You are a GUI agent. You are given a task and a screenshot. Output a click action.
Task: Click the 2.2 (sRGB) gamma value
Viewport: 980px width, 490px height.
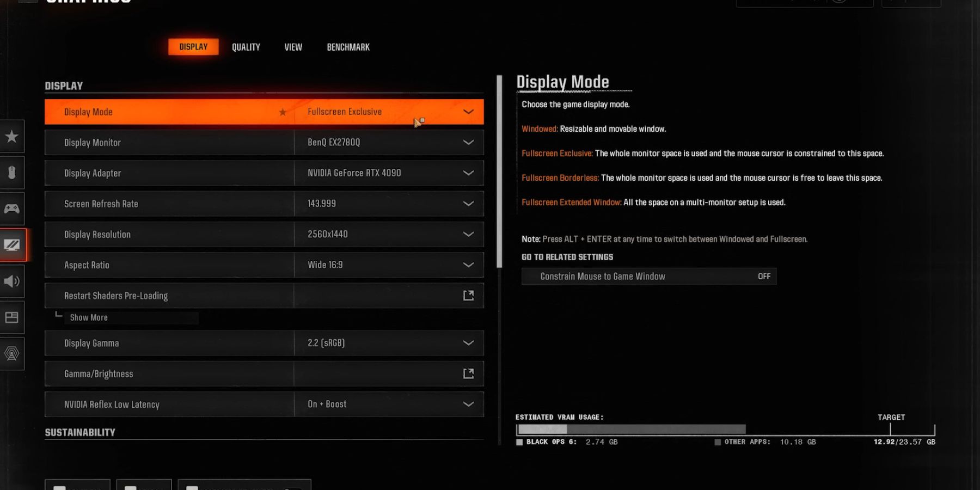(326, 343)
